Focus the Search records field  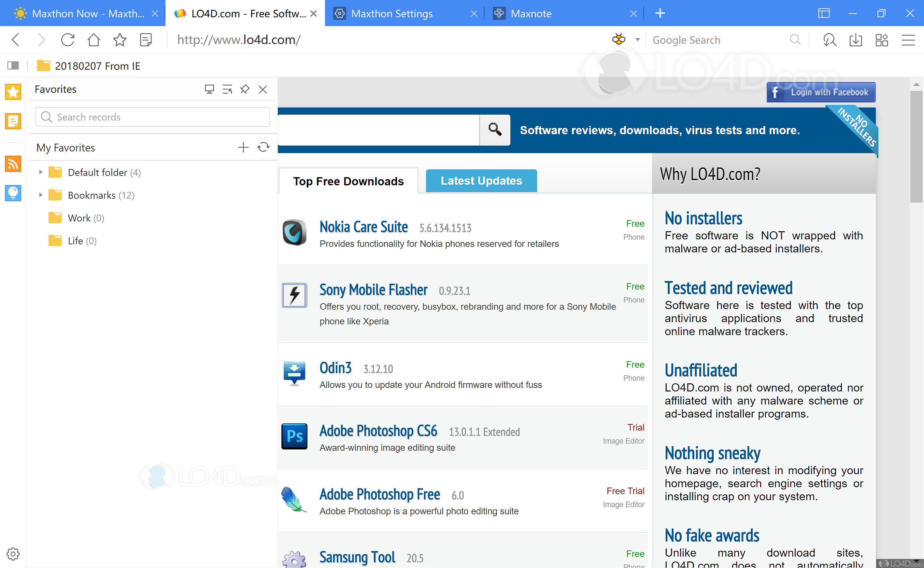click(152, 117)
